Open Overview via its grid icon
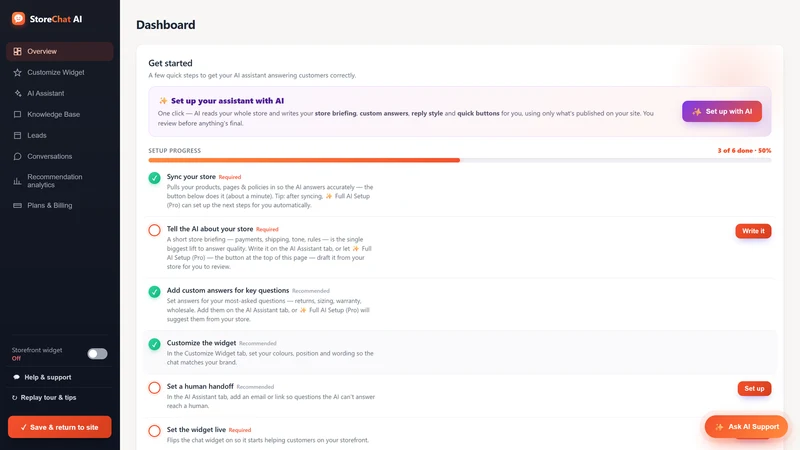The image size is (800, 450). (17, 52)
